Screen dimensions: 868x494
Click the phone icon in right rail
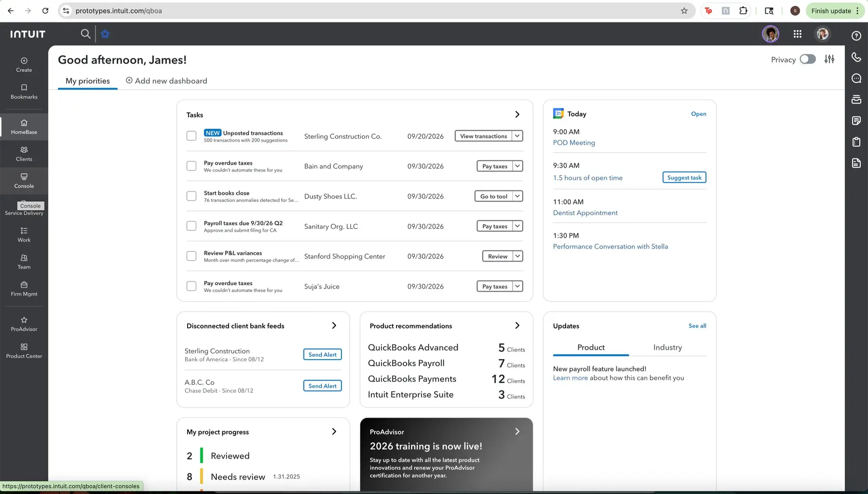(856, 57)
